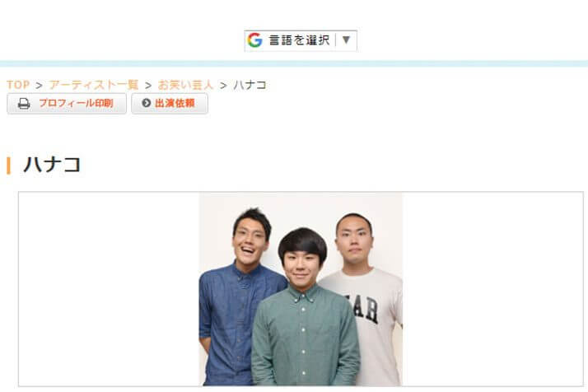Click the 出演依頼 button
Viewport: 588px width, 392px height.
[x=170, y=104]
